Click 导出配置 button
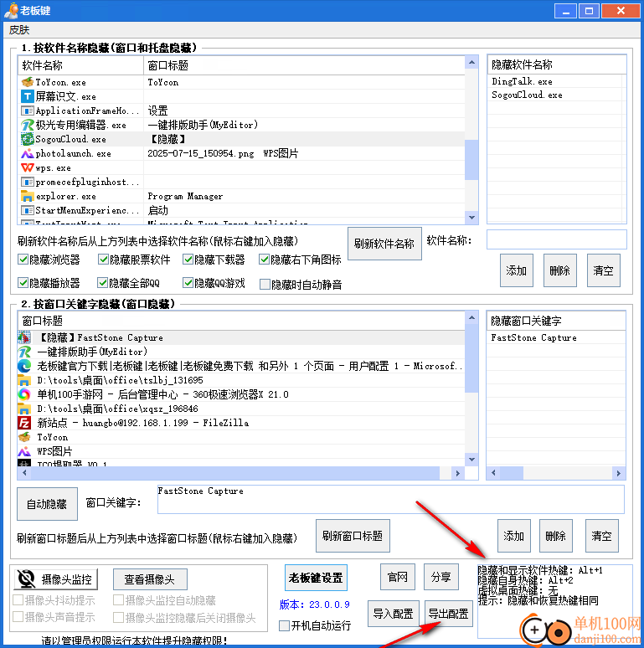The image size is (644, 648). (449, 614)
